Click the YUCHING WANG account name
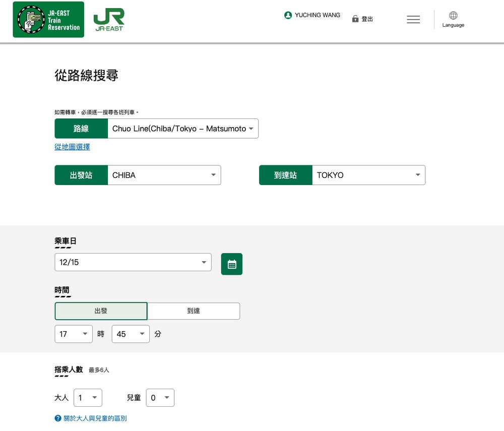 tap(317, 15)
